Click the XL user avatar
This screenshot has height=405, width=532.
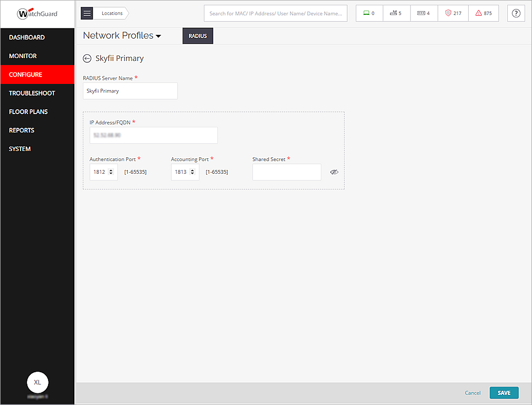37,382
